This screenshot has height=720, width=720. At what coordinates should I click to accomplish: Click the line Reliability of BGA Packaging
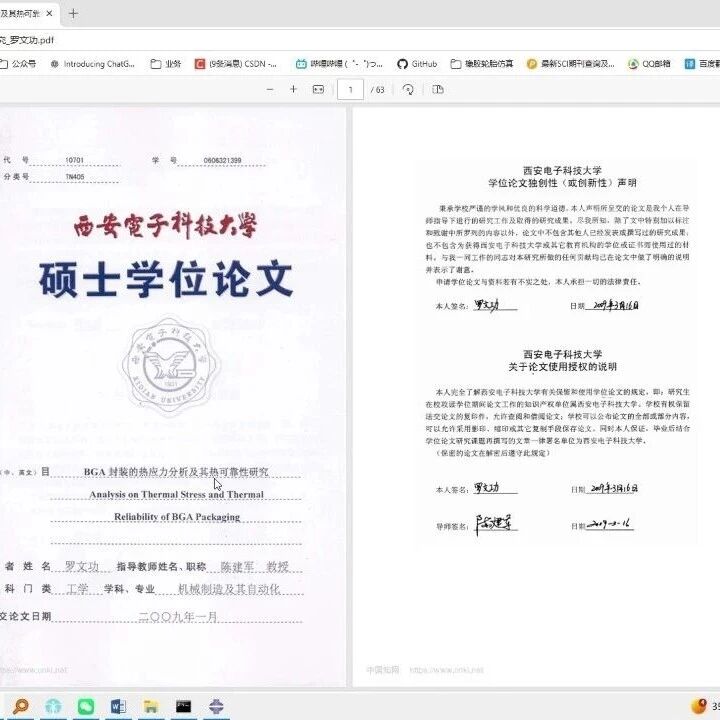[177, 517]
